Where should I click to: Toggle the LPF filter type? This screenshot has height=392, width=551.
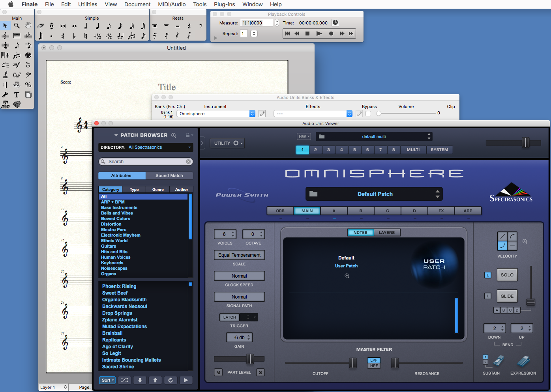(374, 360)
